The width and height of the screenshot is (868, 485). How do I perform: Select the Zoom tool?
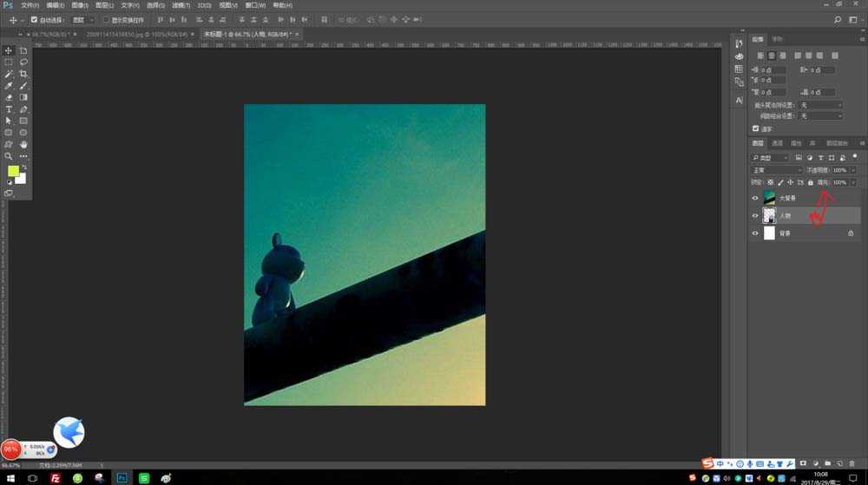pos(9,156)
